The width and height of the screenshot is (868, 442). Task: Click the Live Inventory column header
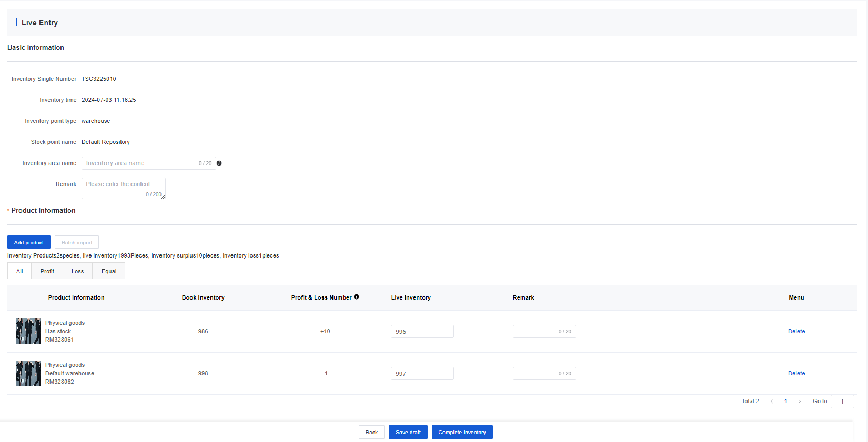[411, 297]
